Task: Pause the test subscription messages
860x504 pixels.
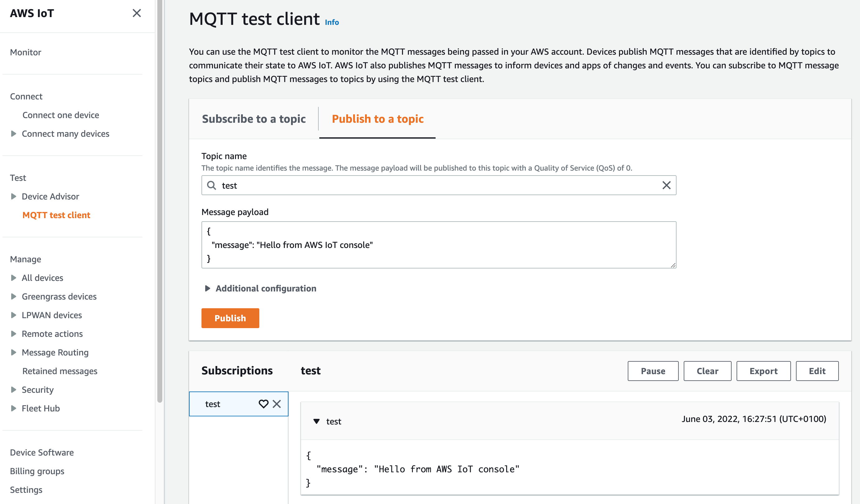Action: (653, 371)
